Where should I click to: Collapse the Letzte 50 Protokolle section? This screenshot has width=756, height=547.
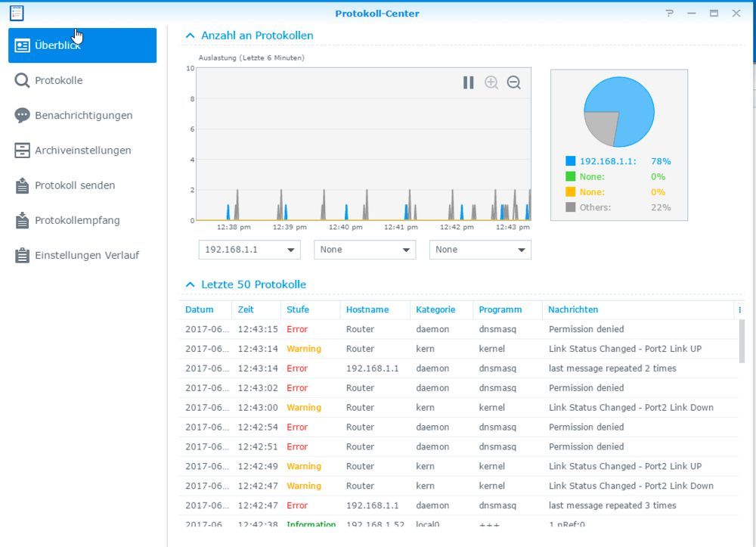[189, 284]
